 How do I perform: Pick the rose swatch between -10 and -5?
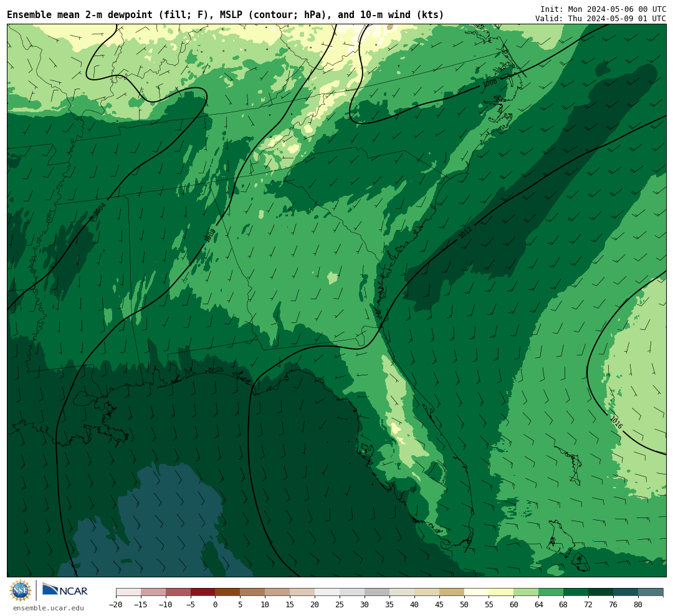coord(178,592)
